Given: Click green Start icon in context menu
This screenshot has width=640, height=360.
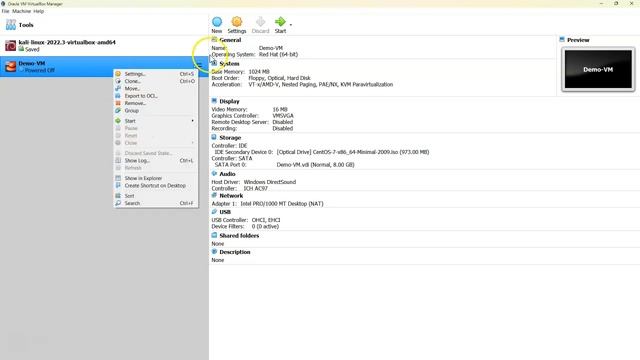Looking at the screenshot, I should [118, 121].
